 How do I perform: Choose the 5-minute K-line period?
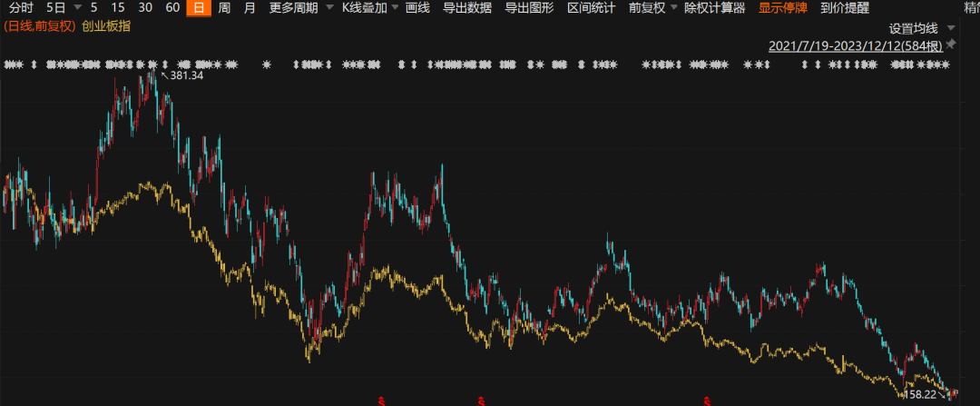pyautogui.click(x=93, y=8)
